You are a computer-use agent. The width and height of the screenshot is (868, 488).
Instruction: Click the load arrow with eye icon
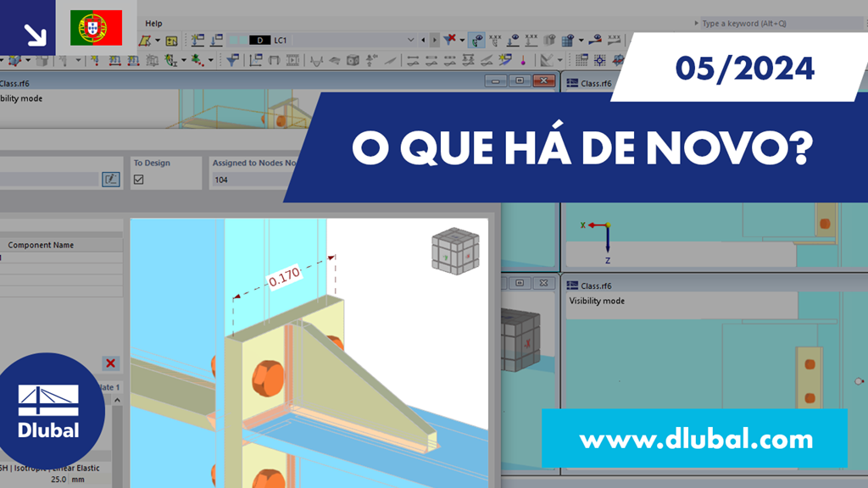513,40
